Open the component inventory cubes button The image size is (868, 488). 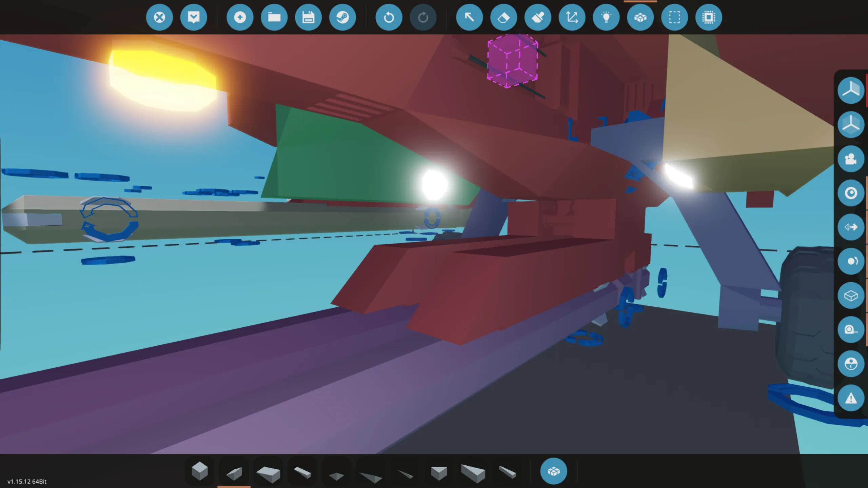click(640, 17)
